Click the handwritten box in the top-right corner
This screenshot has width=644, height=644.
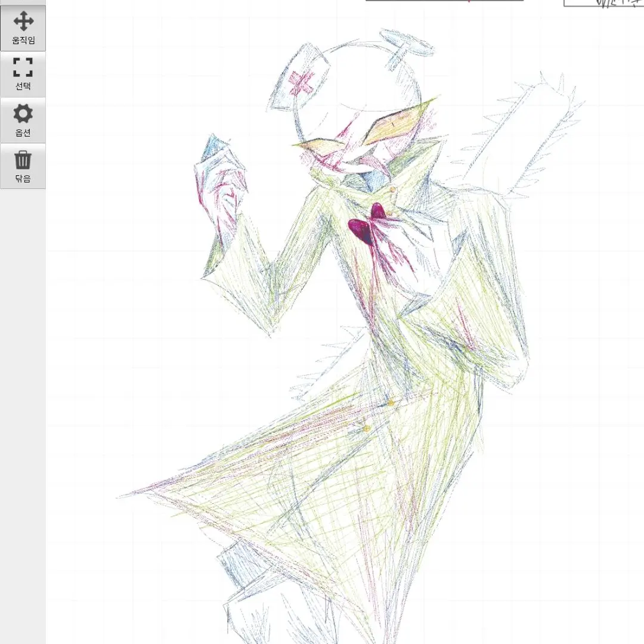tap(603, 3)
